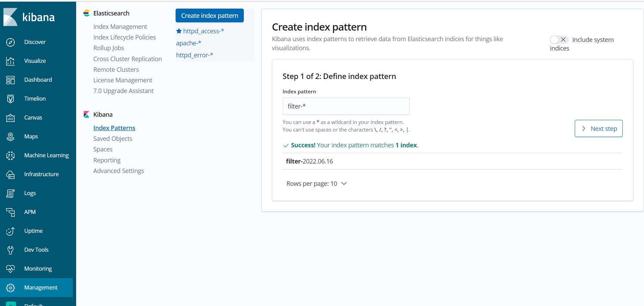Click the httpd_access-* index pattern link
Viewport: 644px width, 306px height.
tap(203, 31)
